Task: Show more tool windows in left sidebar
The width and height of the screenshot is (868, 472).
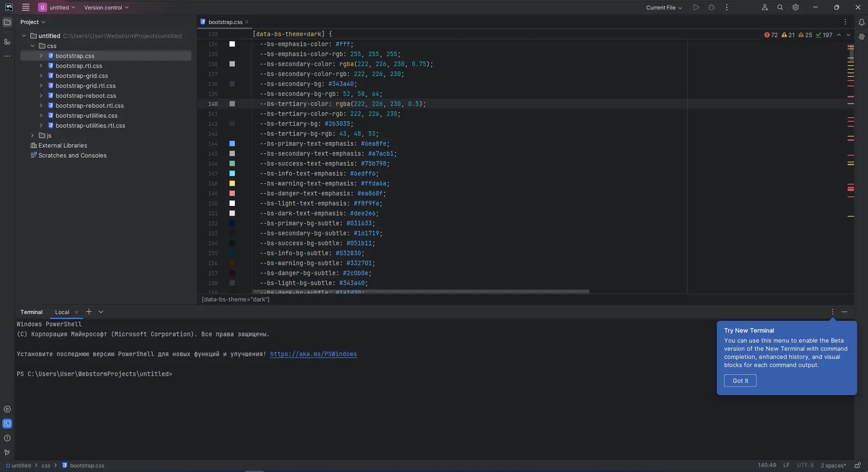Action: [7, 56]
